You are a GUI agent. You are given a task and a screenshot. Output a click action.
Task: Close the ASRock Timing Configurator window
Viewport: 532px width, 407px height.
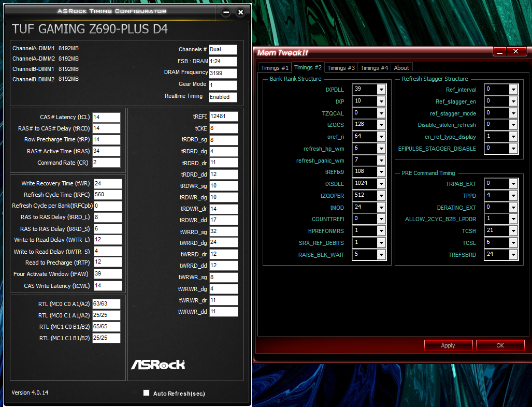pyautogui.click(x=240, y=12)
